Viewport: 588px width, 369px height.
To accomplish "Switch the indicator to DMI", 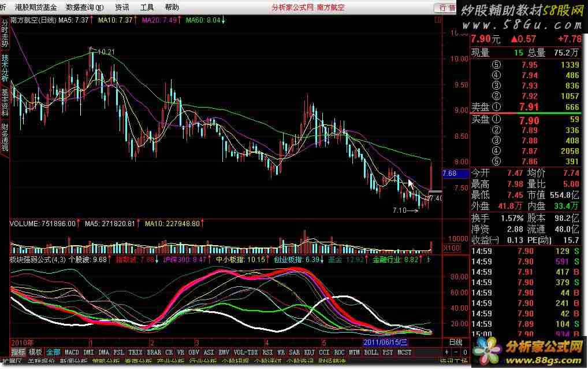I will pyautogui.click(x=89, y=352).
